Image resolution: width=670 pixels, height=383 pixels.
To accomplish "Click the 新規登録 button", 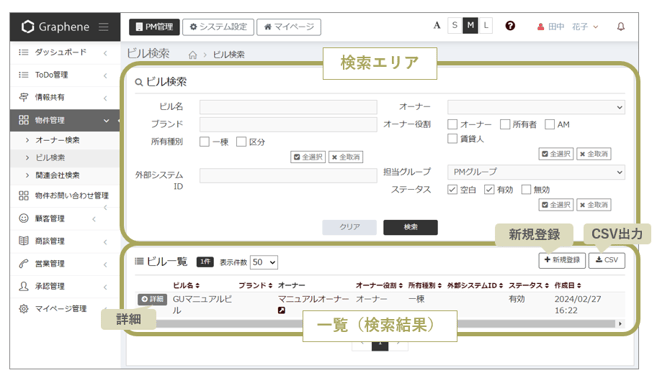I will pyautogui.click(x=562, y=260).
